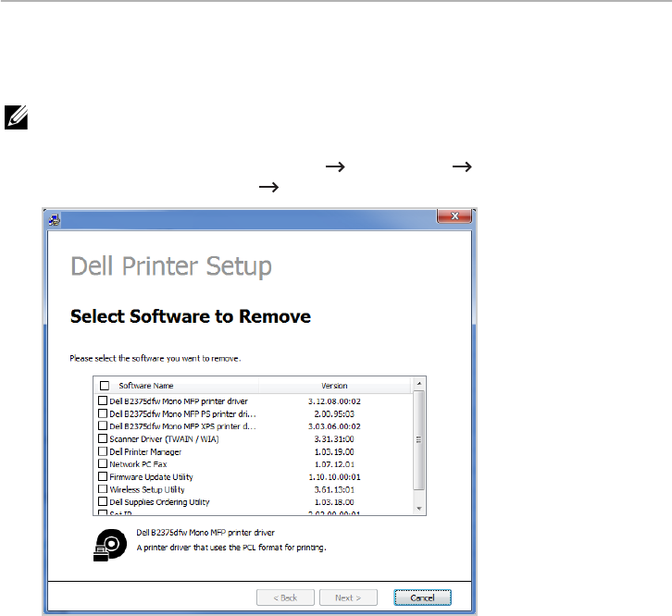Click the setup icon in title bar

pyautogui.click(x=55, y=220)
